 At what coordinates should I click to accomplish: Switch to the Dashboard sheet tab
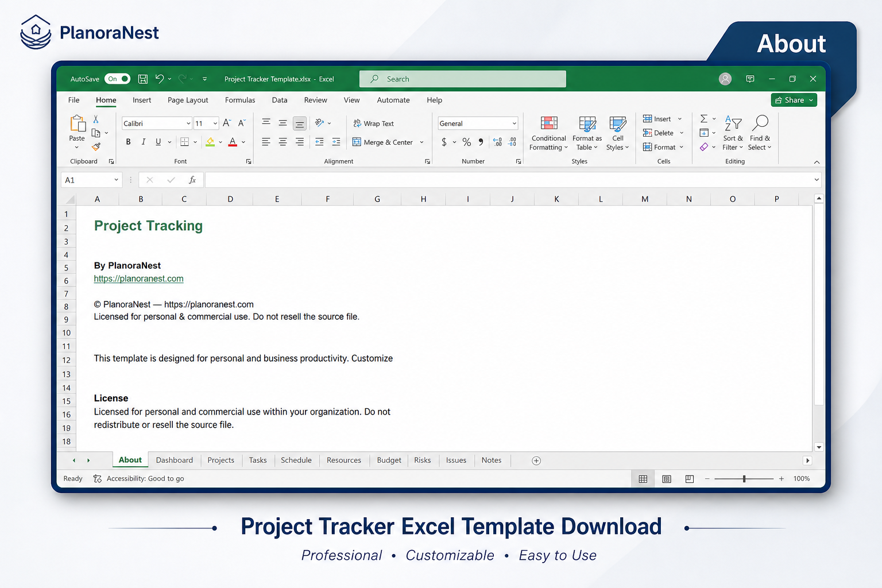click(x=175, y=460)
